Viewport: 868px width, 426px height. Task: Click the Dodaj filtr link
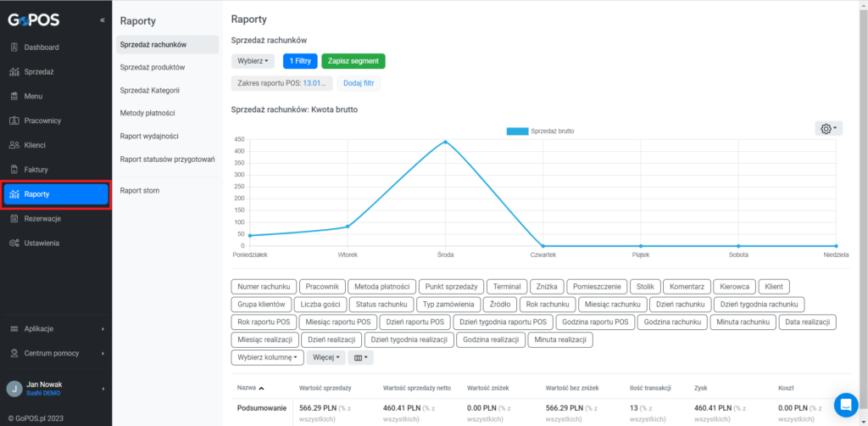(359, 83)
